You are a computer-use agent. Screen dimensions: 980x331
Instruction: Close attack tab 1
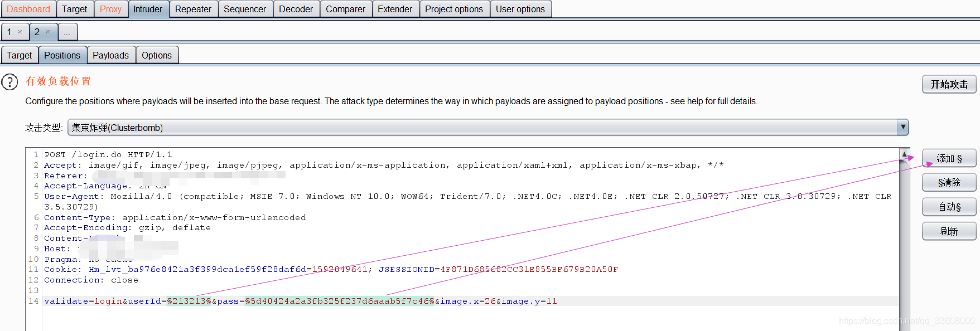coord(20,32)
